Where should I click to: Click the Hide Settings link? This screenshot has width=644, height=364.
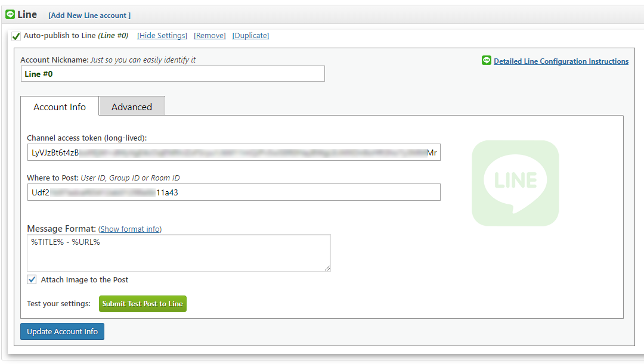tap(162, 35)
